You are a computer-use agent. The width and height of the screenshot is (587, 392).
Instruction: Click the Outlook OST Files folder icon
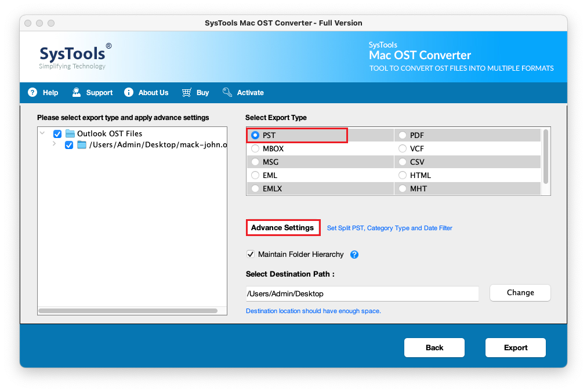70,133
